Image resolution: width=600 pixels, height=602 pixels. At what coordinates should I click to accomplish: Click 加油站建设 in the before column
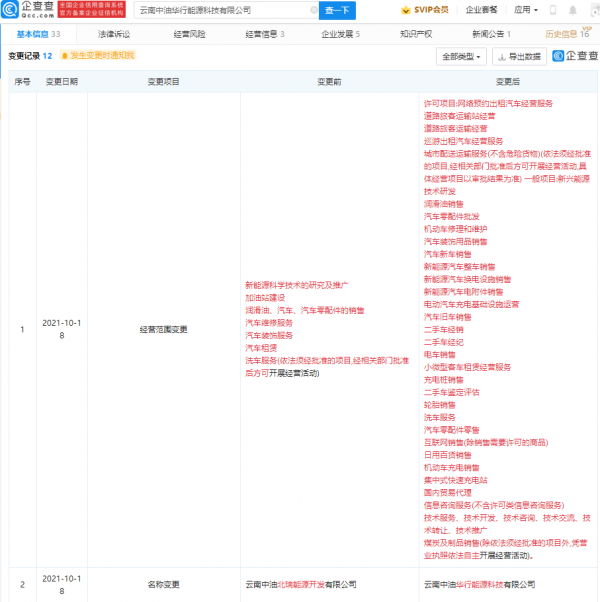[265, 298]
